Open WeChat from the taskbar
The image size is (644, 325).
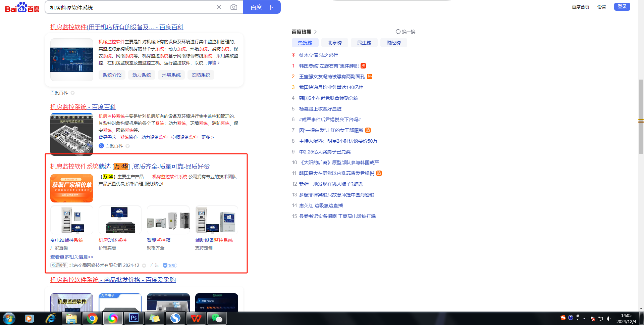coord(217,318)
